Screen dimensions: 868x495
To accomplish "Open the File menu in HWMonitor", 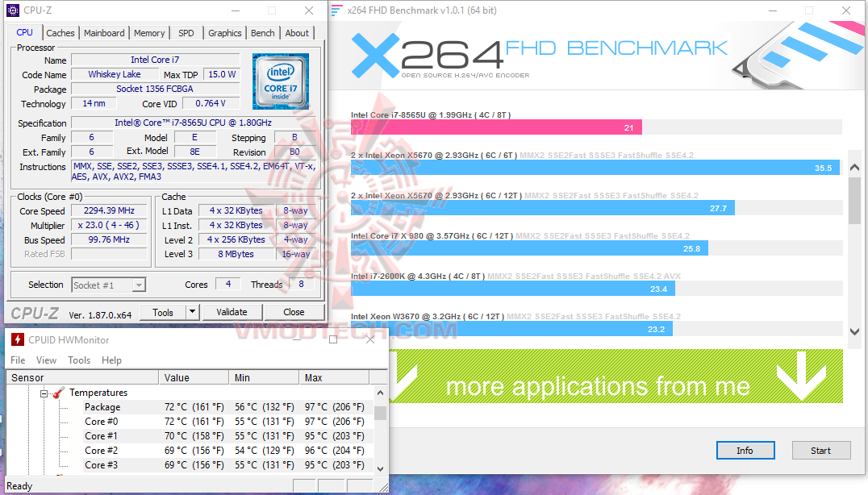I will click(x=18, y=360).
